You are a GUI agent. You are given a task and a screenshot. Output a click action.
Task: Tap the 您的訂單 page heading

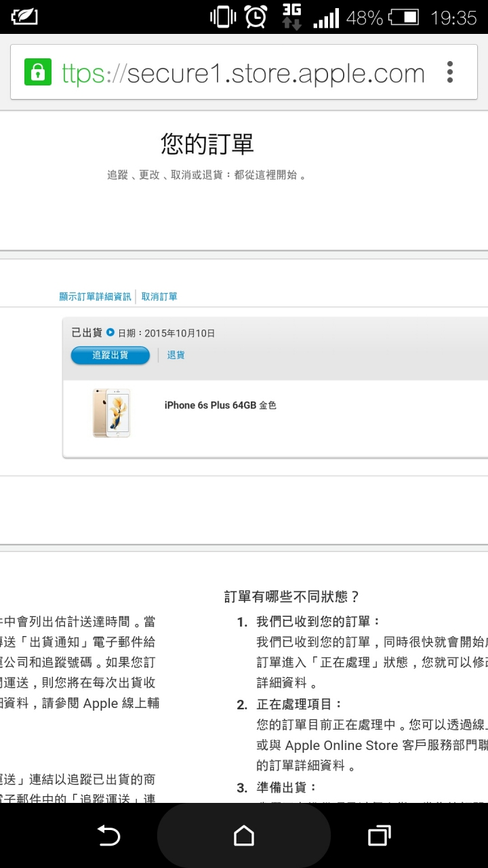tap(207, 144)
